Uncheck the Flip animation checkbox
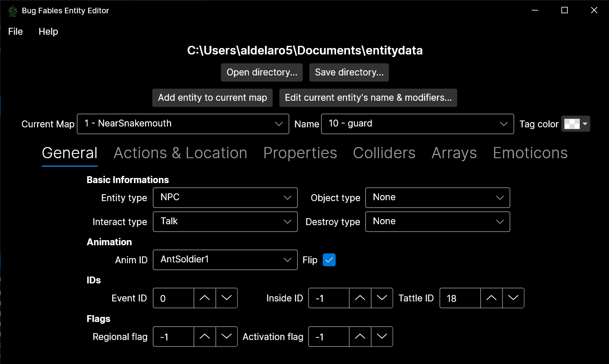This screenshot has height=364, width=609. pyautogui.click(x=329, y=260)
